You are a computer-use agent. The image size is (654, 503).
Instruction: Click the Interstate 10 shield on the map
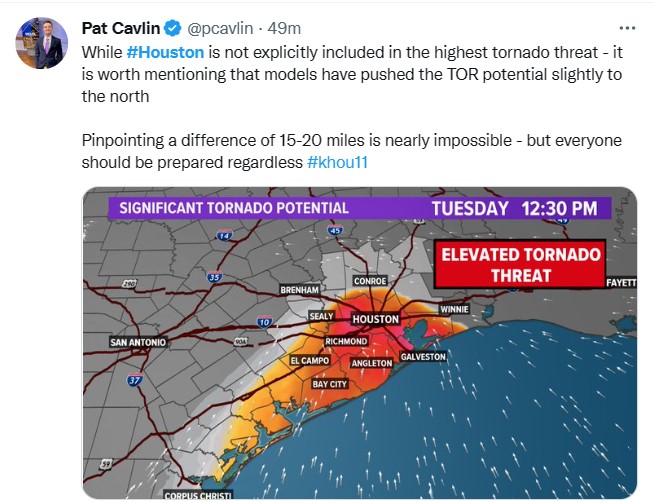click(264, 322)
